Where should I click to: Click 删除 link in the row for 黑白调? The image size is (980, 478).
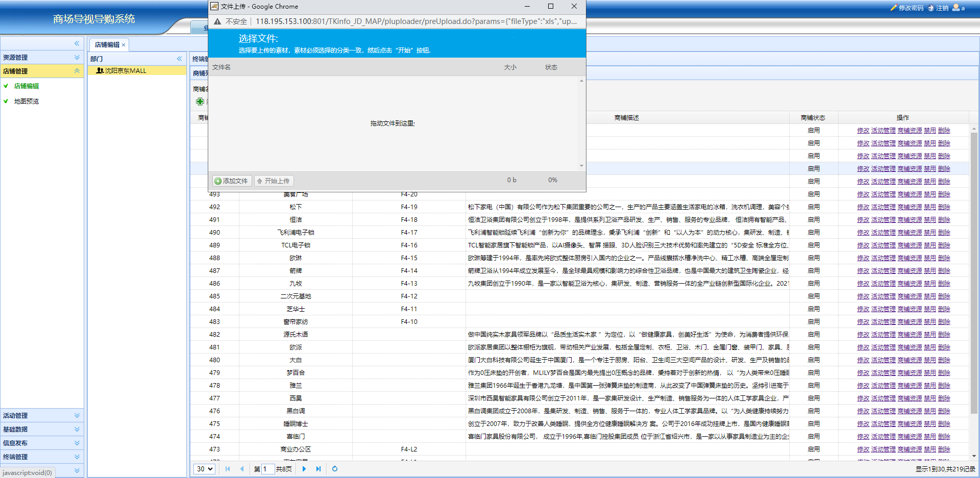944,411
